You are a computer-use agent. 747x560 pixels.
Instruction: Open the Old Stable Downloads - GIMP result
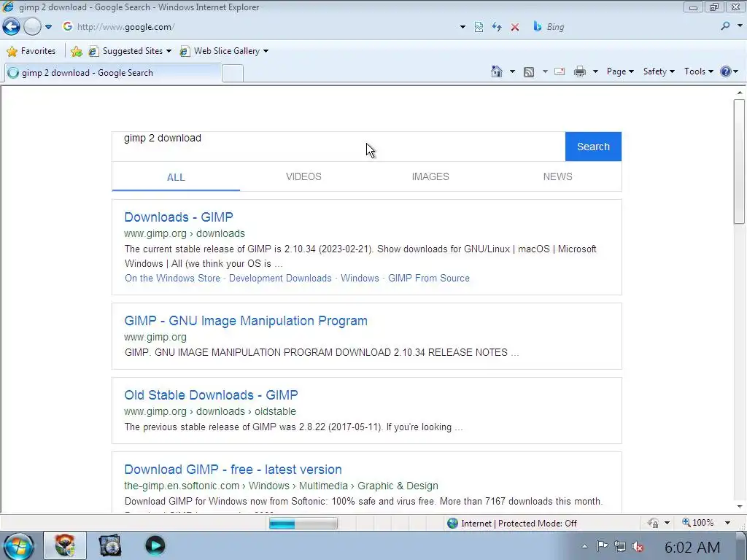(x=211, y=395)
